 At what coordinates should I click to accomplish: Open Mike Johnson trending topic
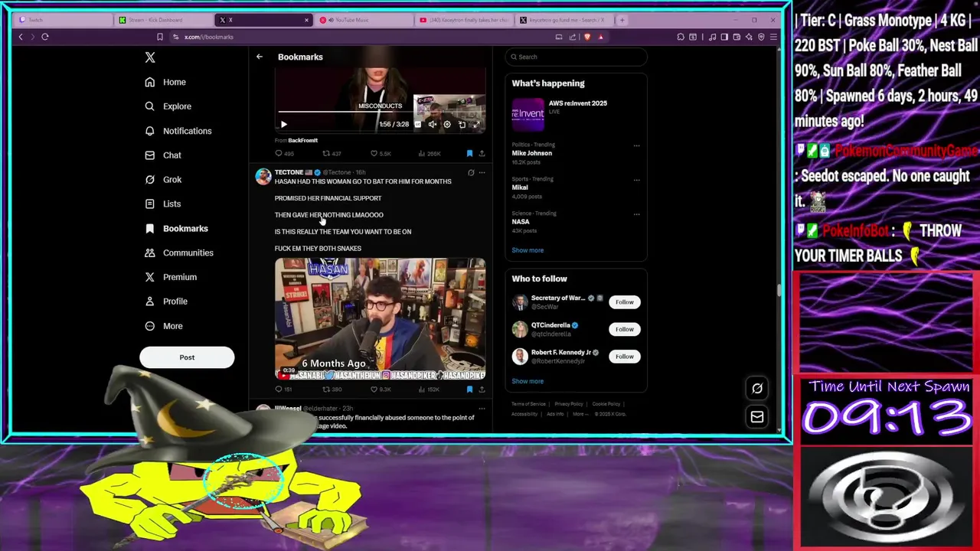(531, 153)
